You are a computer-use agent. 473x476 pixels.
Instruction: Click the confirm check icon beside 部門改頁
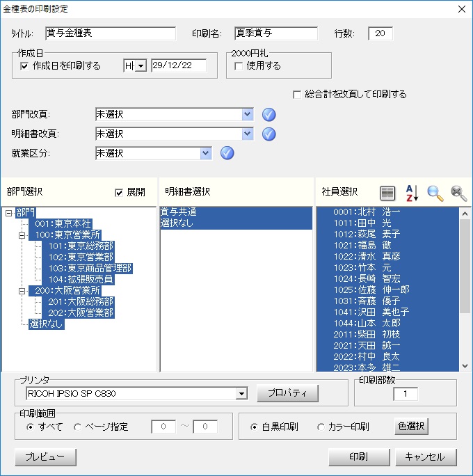pos(268,115)
